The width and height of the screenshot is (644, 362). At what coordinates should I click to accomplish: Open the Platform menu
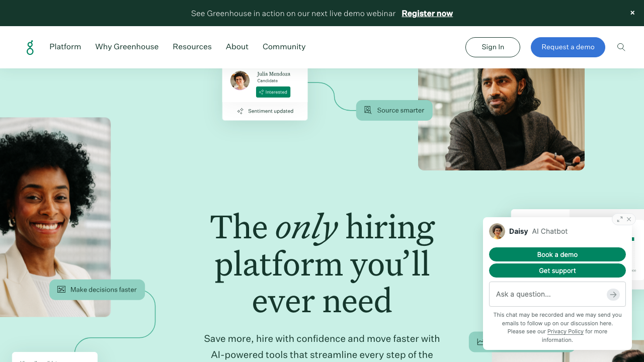[x=65, y=47]
